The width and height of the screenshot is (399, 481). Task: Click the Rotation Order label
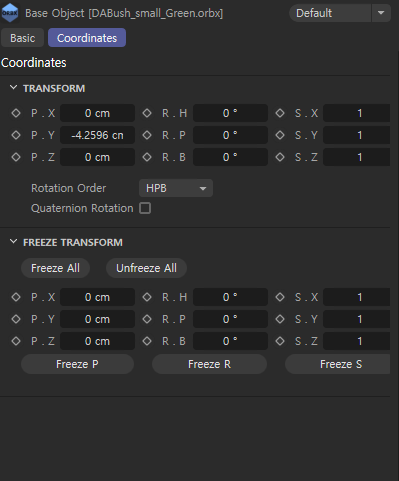[x=68, y=188]
